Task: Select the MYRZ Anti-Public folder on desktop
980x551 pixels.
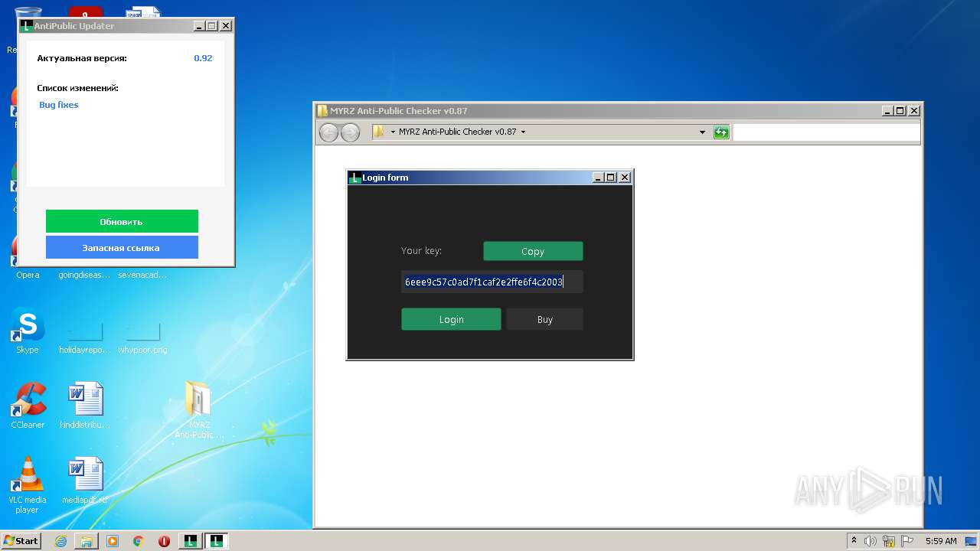Action: 199,409
